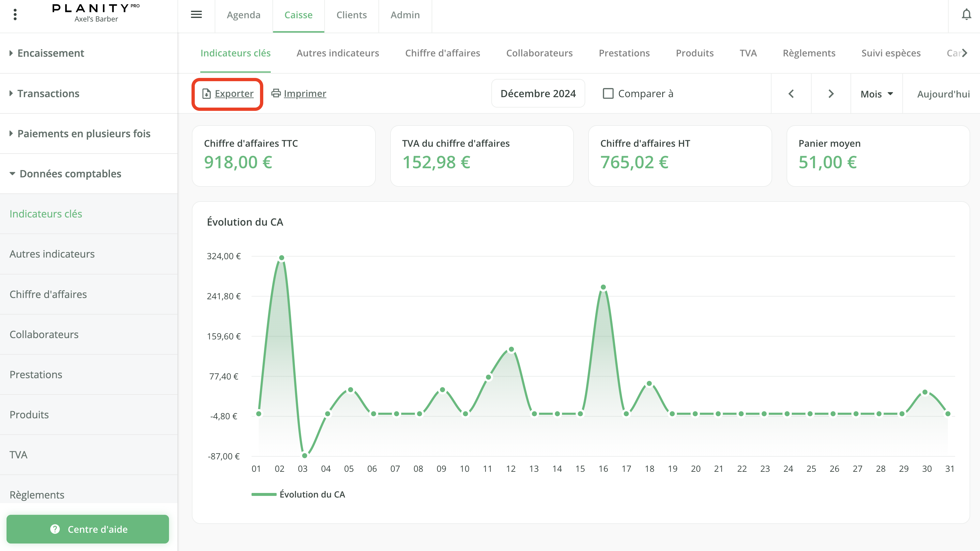
Task: Click the printer icon next to Imprimer
Action: click(x=276, y=93)
